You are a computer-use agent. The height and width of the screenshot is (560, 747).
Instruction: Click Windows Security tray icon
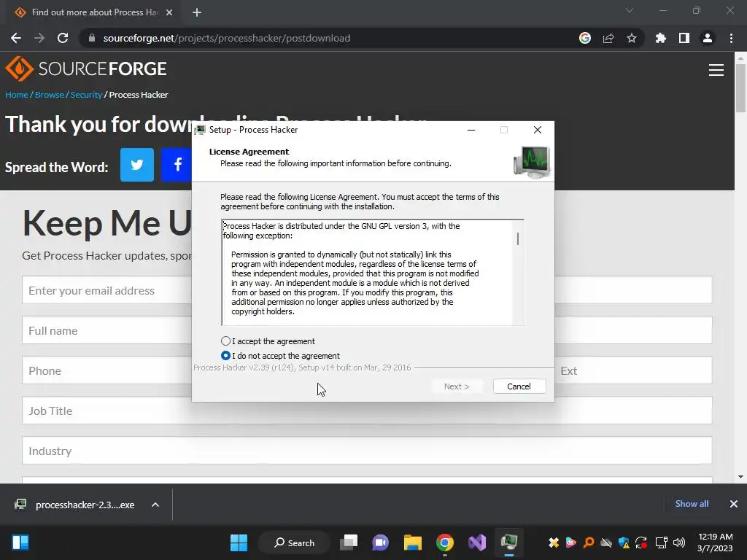[x=624, y=542]
